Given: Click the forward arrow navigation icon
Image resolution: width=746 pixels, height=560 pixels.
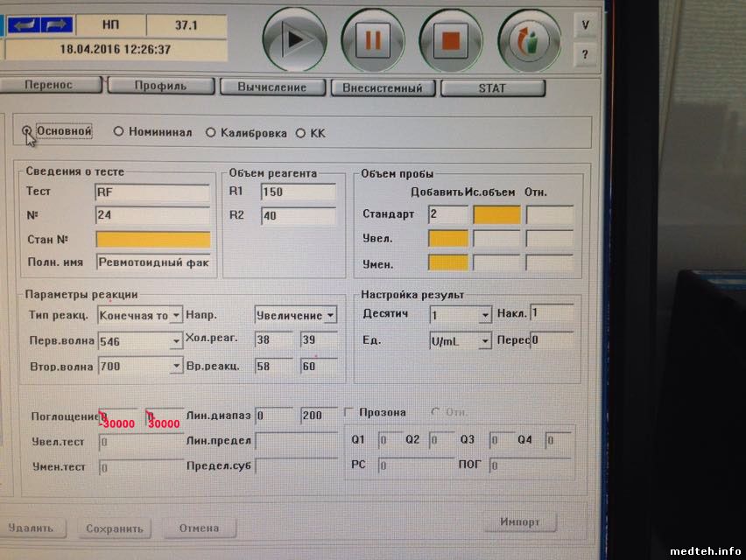Looking at the screenshot, I should click(x=57, y=25).
